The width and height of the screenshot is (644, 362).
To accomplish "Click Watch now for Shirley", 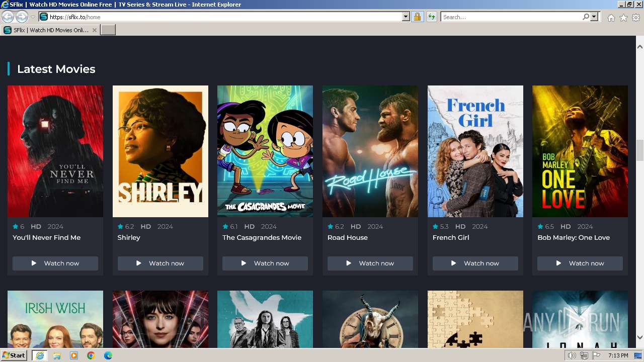I will pos(160,263).
